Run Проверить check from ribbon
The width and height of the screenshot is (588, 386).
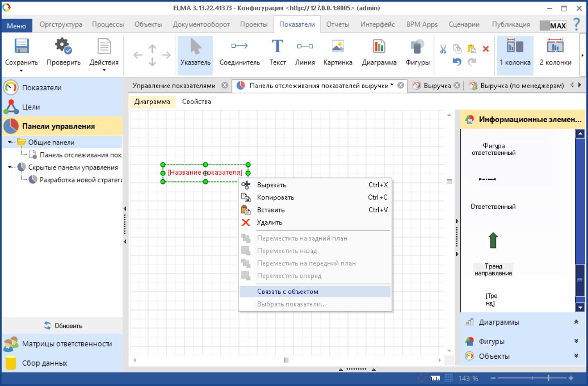click(x=64, y=53)
